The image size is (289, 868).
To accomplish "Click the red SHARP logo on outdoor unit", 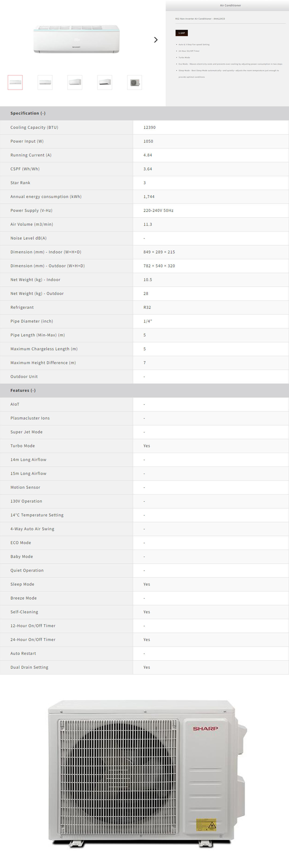I will pos(205,728).
